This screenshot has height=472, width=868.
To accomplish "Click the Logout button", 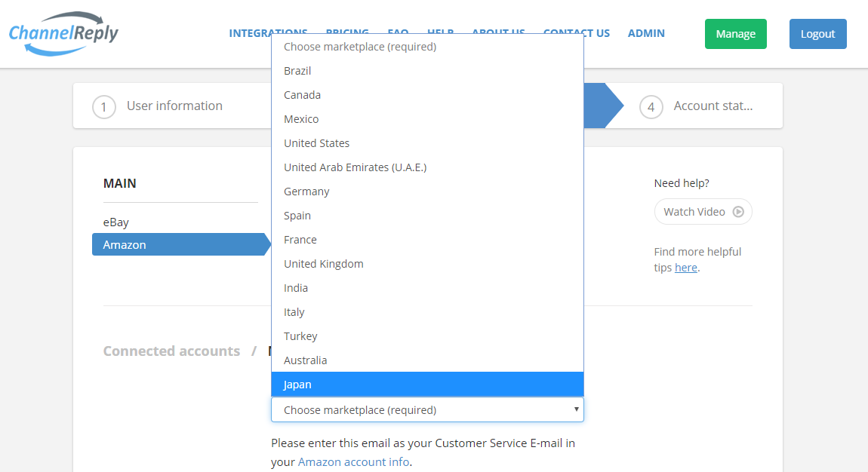I will click(x=817, y=34).
